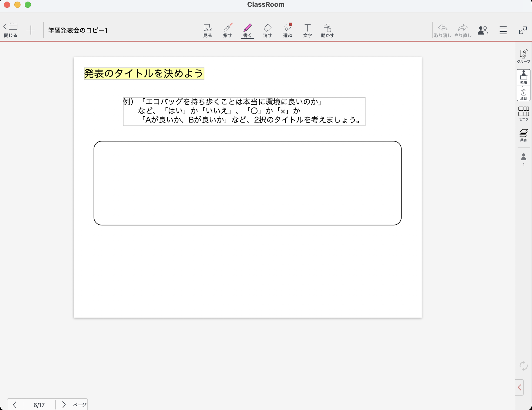Select the 動かす move tool
This screenshot has width=532, height=410.
pos(327,30)
